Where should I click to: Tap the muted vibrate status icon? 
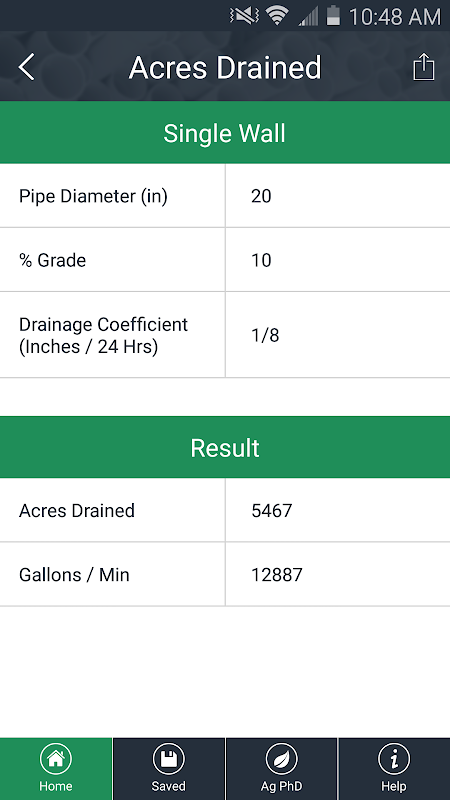(x=245, y=16)
